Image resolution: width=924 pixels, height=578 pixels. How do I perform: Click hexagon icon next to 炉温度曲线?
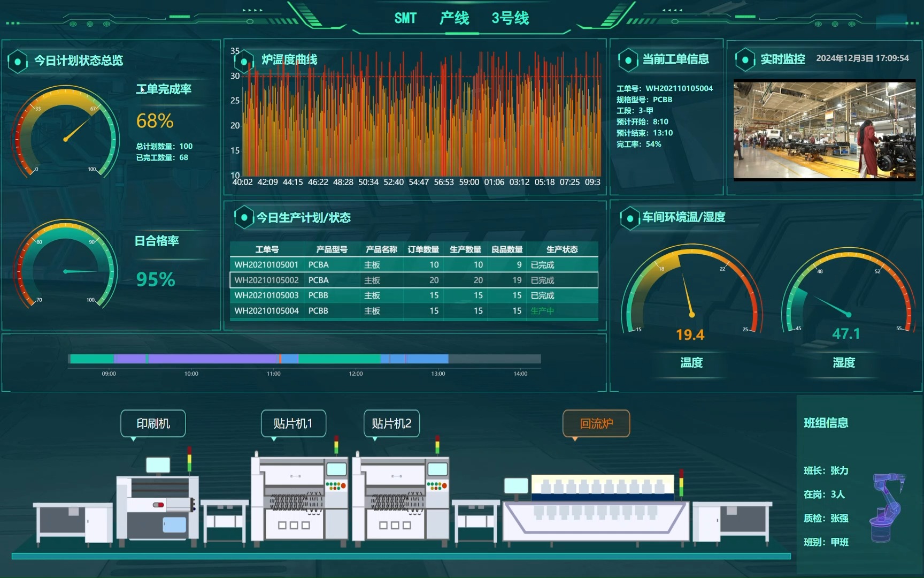244,61
